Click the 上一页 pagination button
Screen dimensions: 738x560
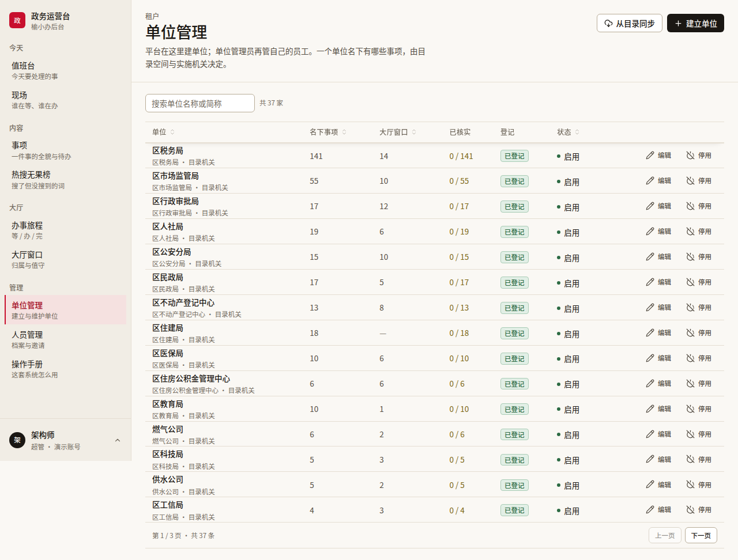tap(665, 535)
